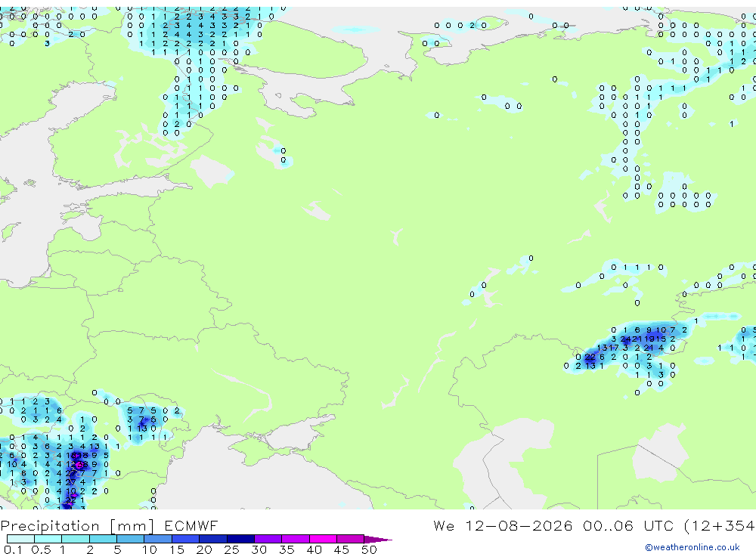Click the "0.5" legend label
Viewport: 756px width, 554px height.
pos(41,549)
